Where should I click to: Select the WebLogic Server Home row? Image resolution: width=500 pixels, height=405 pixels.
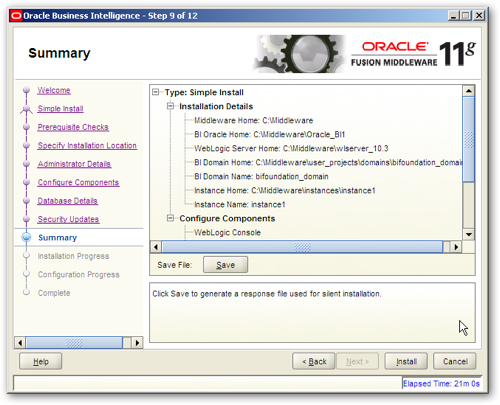click(x=291, y=148)
